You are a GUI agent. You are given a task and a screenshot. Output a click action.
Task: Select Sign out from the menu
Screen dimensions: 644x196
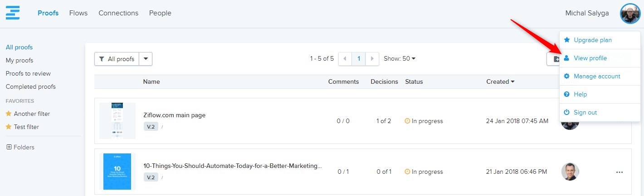585,112
